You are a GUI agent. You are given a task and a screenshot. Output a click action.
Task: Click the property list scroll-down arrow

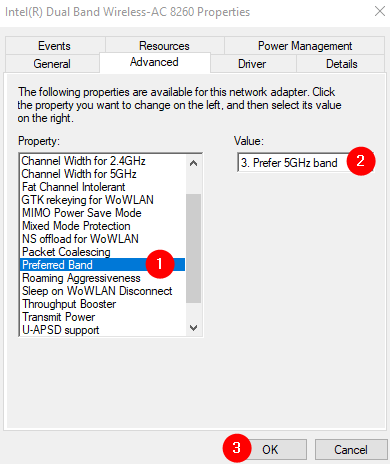(x=193, y=328)
